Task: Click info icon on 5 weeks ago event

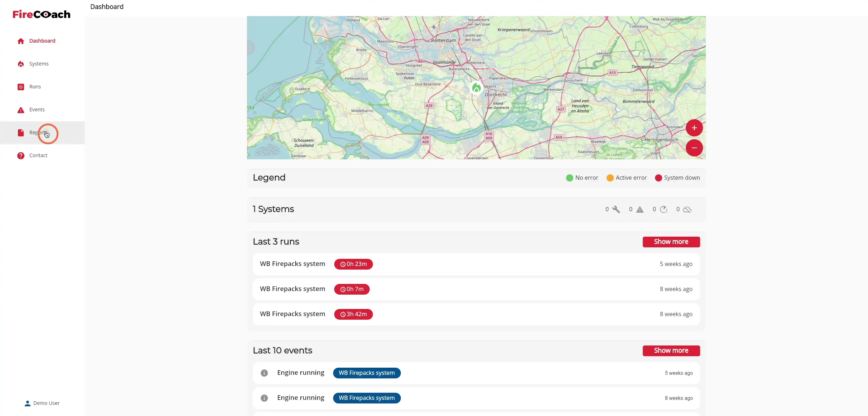Action: (264, 373)
